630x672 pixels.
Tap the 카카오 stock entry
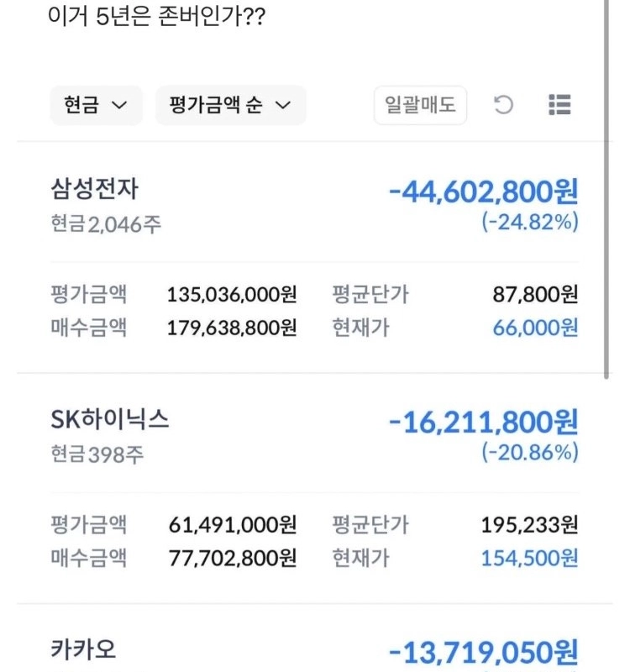[x=83, y=649]
